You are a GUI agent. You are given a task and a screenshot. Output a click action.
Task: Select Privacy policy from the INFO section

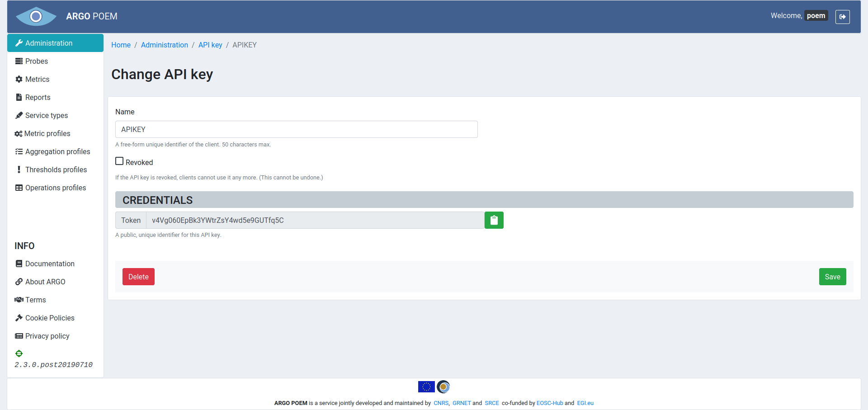[x=47, y=335]
